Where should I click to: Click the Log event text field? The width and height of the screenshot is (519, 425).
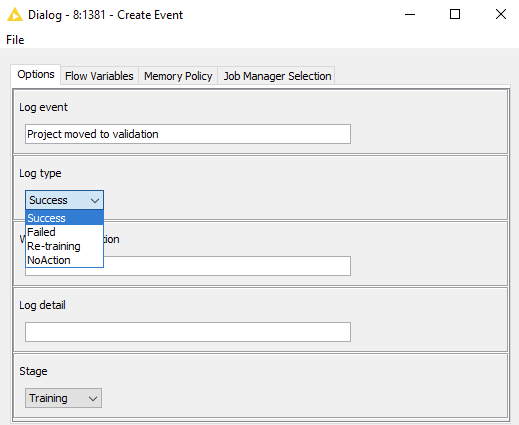point(188,134)
